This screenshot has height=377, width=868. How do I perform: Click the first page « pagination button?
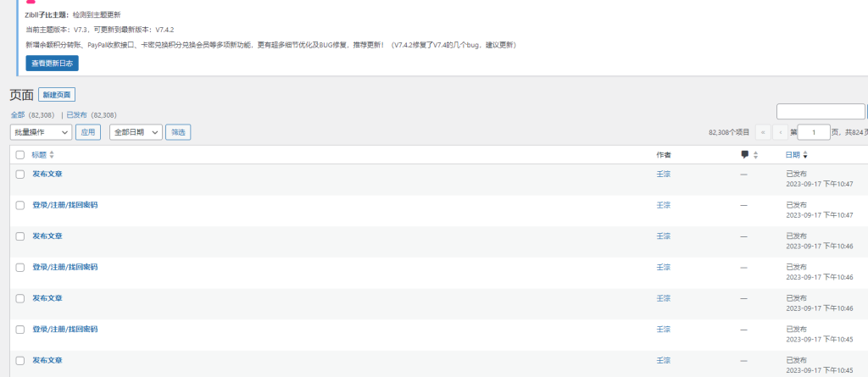tap(763, 132)
